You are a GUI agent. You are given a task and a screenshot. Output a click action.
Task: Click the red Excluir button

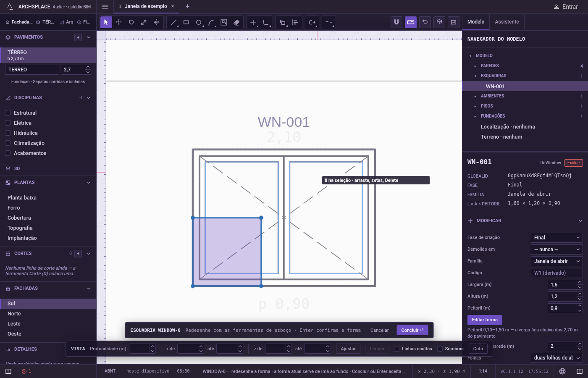573,163
